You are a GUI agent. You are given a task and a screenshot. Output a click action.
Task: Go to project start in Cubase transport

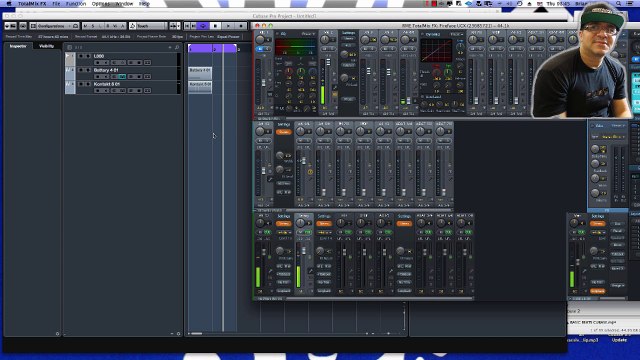(x=187, y=26)
